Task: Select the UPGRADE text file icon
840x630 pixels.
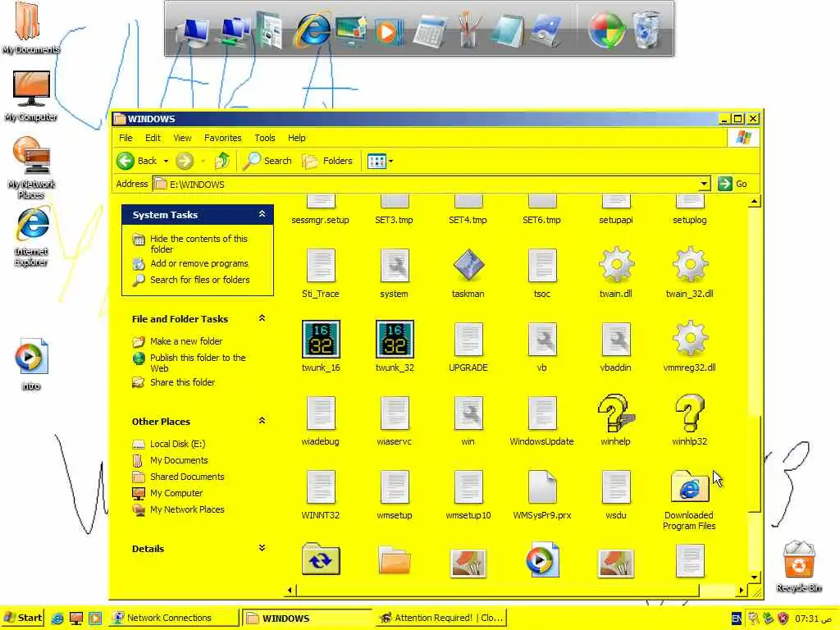Action: tap(468, 339)
